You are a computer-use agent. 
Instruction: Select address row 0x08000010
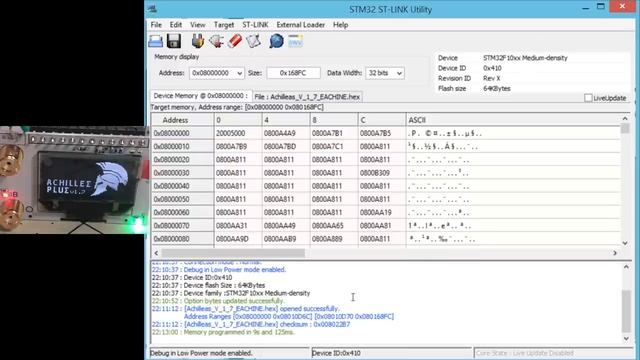[x=182, y=146]
